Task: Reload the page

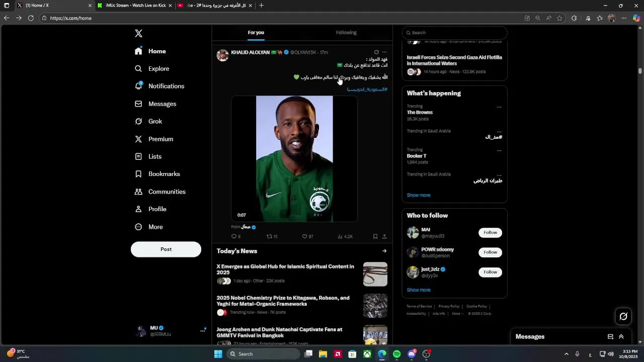Action: coord(31,18)
